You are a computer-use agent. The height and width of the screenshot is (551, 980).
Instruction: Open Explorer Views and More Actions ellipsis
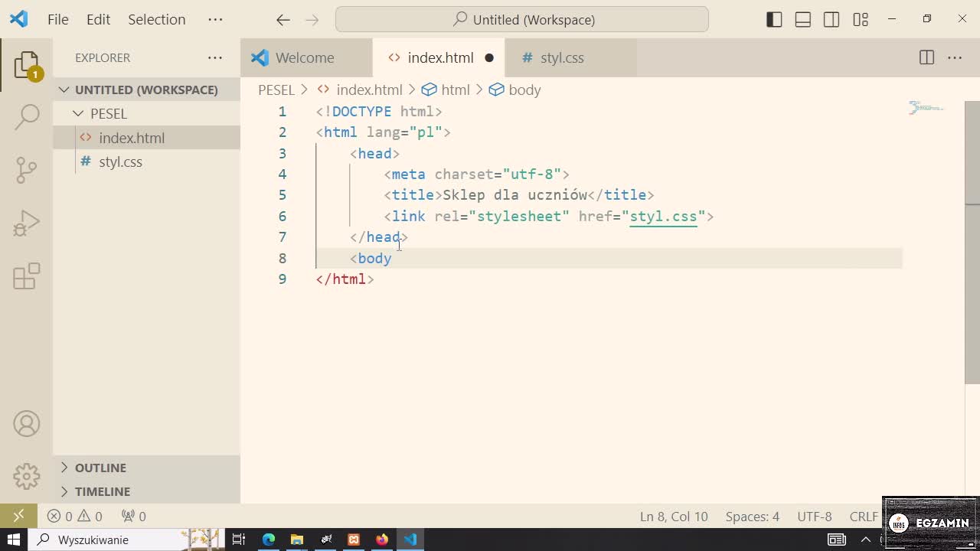tap(215, 57)
